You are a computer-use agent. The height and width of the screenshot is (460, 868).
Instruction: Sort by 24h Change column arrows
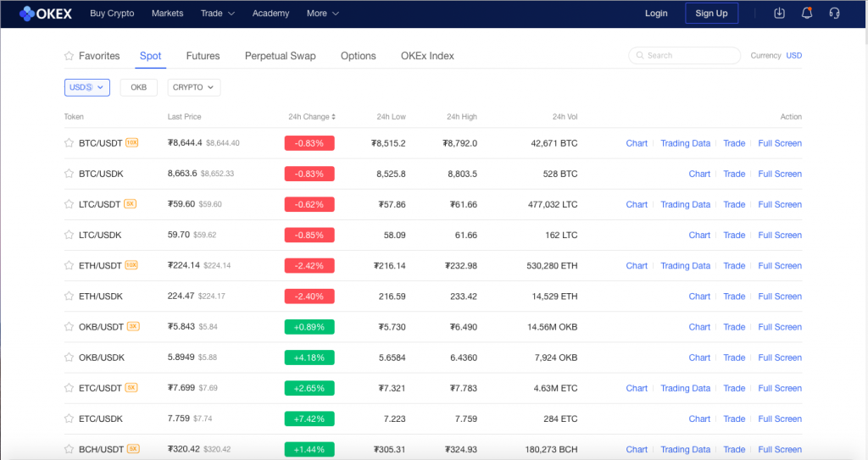pyautogui.click(x=333, y=117)
